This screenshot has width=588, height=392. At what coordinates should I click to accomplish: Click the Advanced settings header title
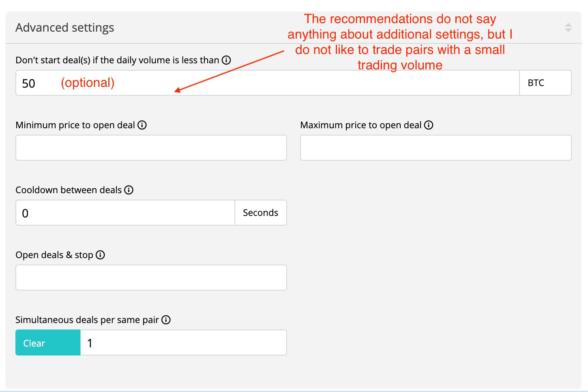(x=65, y=28)
